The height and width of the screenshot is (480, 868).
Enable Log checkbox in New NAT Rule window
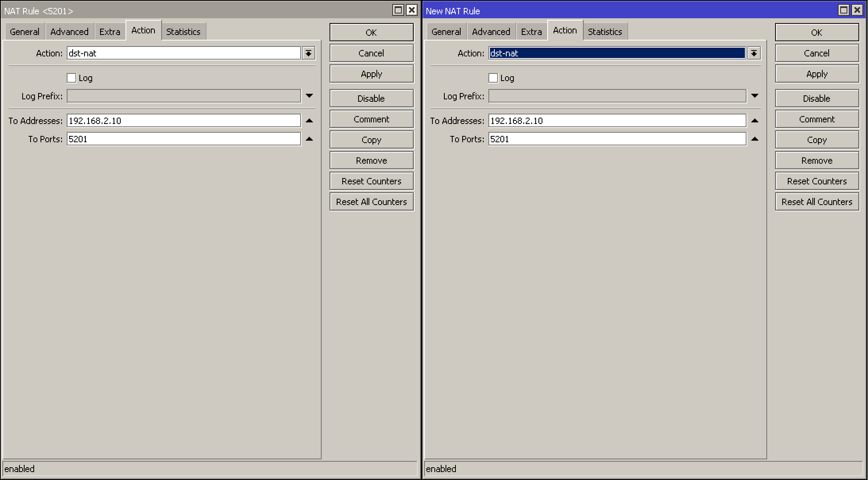pos(493,78)
